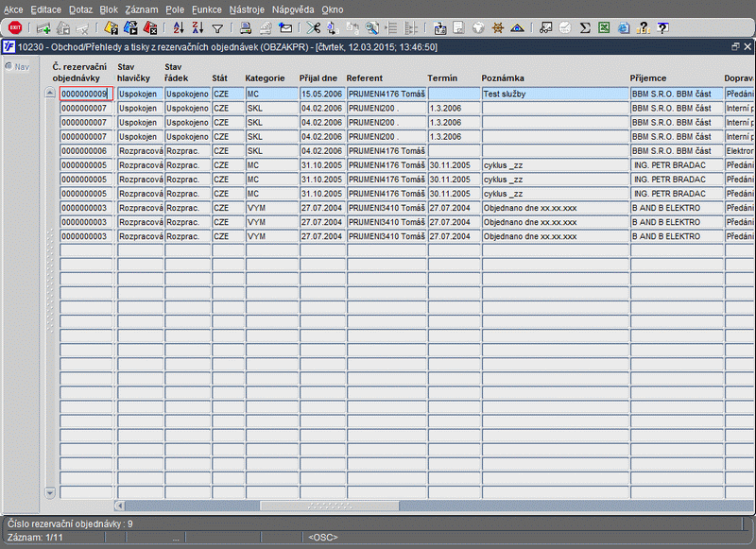
Task: Click the vertical scrollbar down arrow
Action: (50, 492)
